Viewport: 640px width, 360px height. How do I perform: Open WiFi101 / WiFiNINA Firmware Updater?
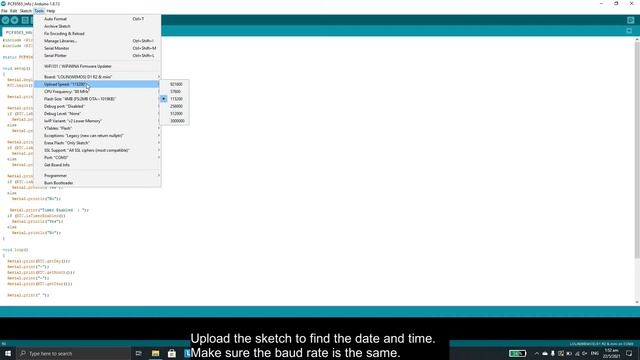click(x=97, y=66)
